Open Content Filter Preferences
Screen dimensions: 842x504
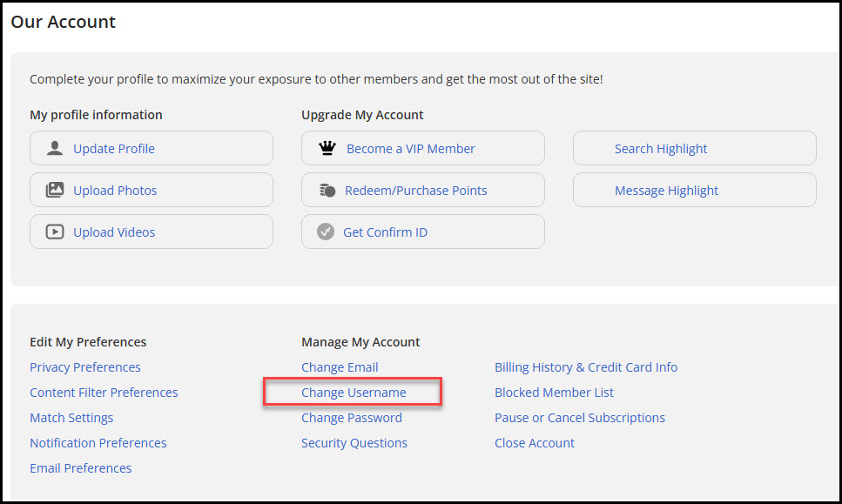104,393
